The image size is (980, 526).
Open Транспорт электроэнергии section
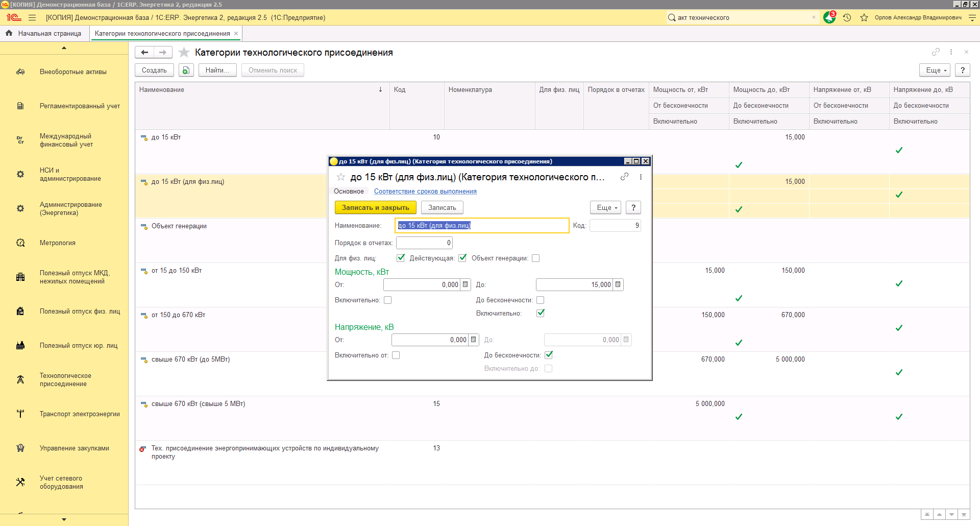tap(64, 414)
